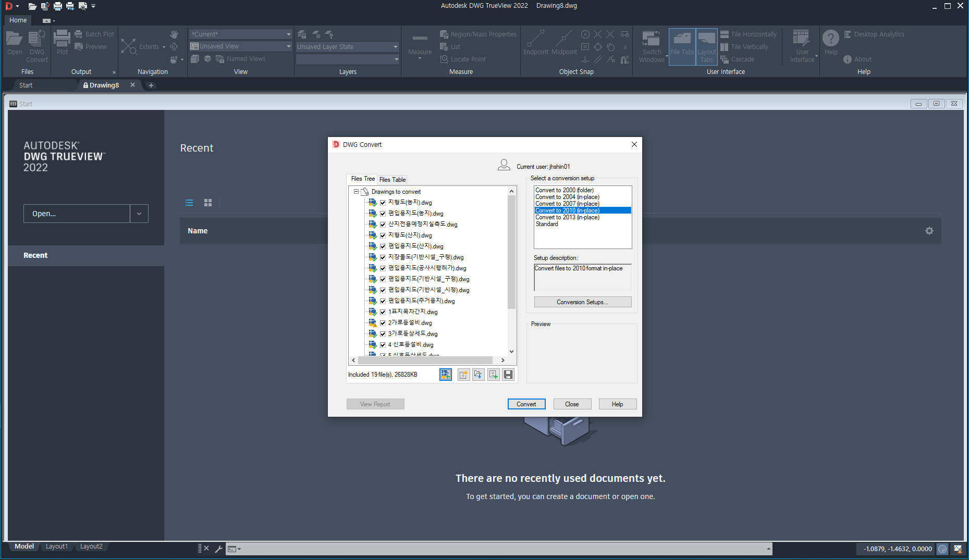Open the Unsaved Layer State dropdown

[x=395, y=47]
